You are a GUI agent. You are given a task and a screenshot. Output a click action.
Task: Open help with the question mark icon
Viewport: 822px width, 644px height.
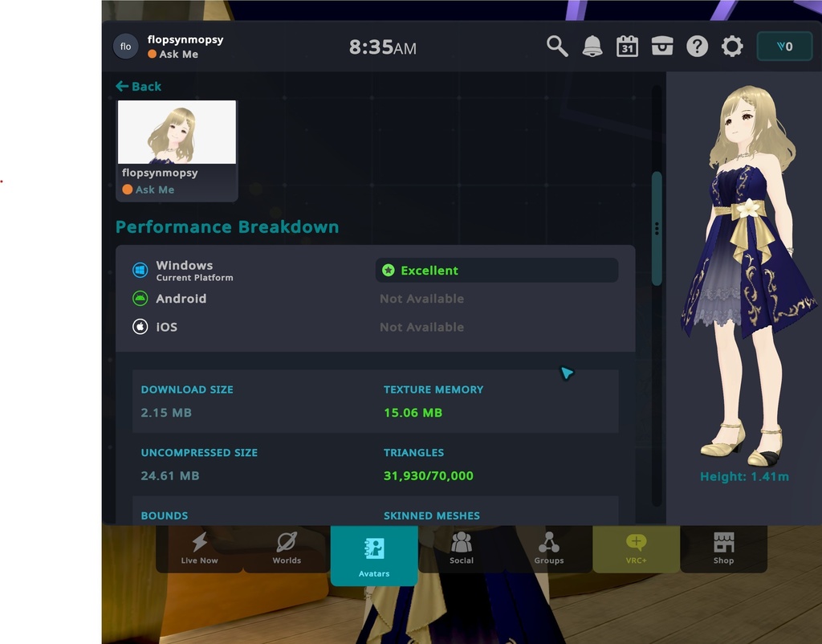697,46
